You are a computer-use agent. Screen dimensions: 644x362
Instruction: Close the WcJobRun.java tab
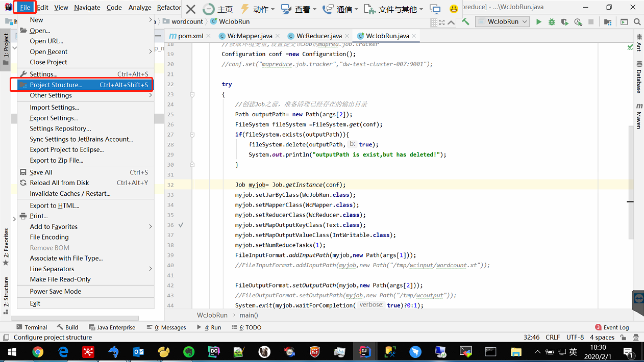[x=414, y=36]
